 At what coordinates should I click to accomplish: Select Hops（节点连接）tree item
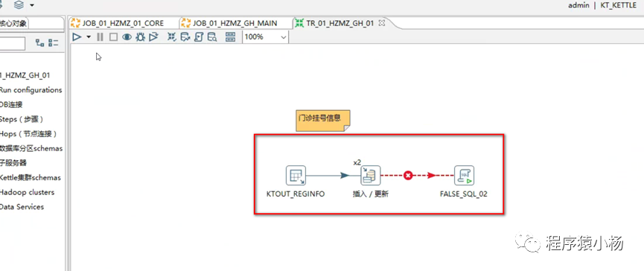coord(28,134)
